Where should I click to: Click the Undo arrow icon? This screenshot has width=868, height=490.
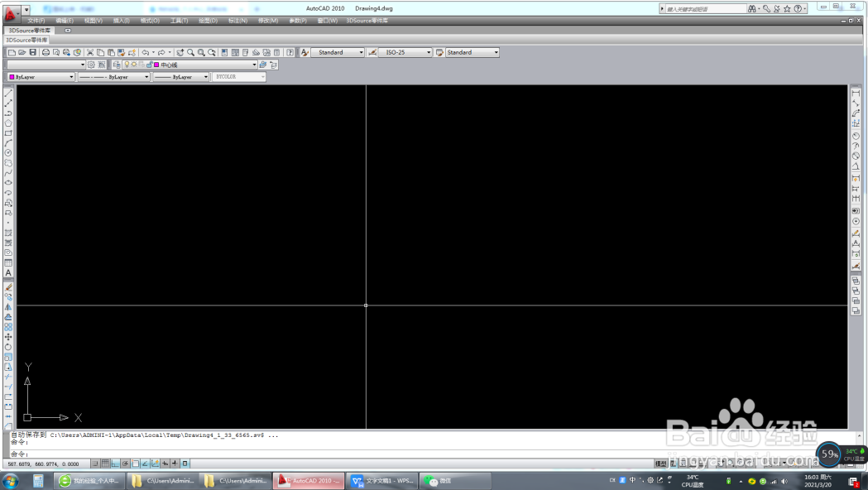point(145,53)
